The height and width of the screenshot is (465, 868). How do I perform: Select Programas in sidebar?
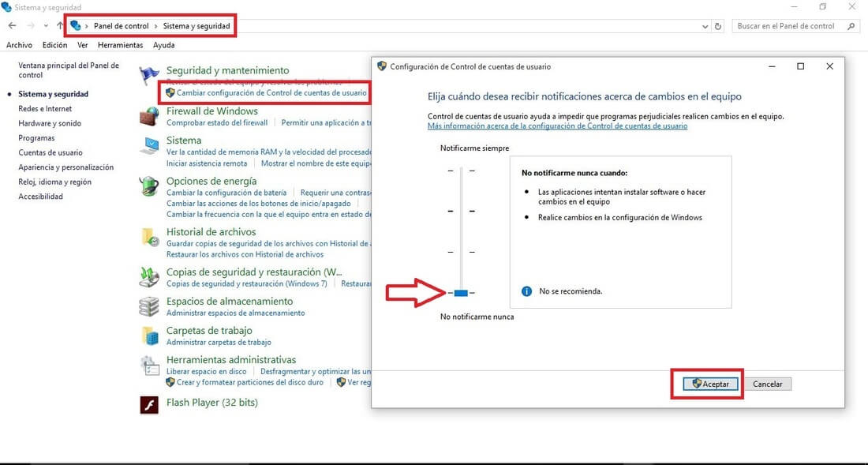[36, 138]
